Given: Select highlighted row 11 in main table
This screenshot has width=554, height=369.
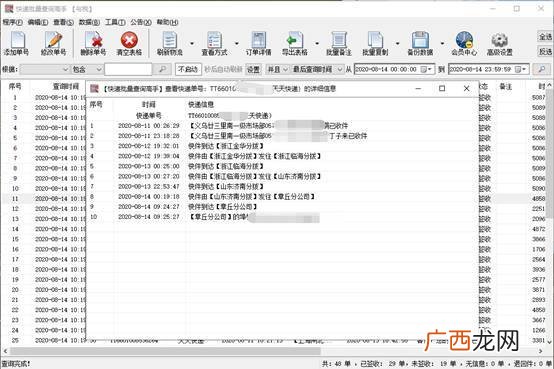Looking at the screenshot, I should tap(45, 199).
